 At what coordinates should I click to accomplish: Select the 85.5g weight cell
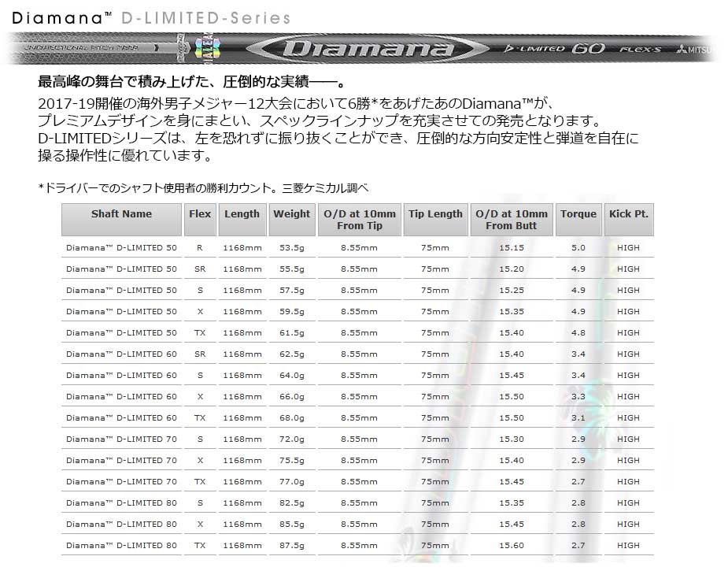coord(291,525)
